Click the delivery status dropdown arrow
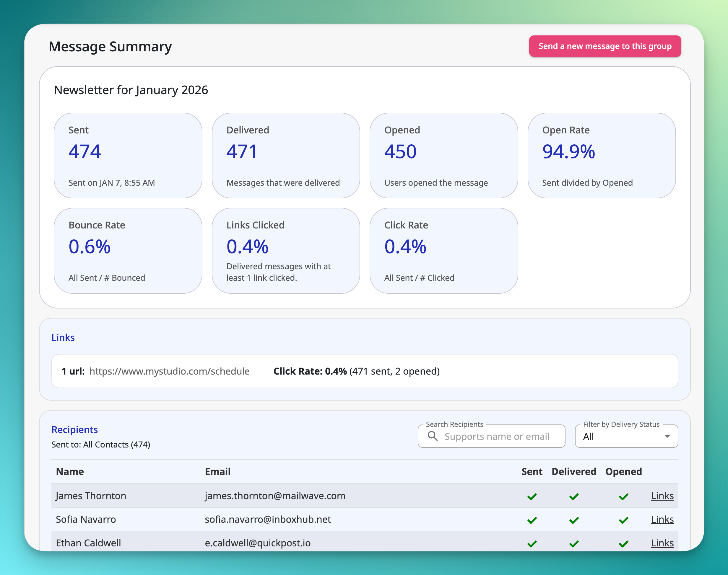This screenshot has height=575, width=728. click(x=667, y=436)
